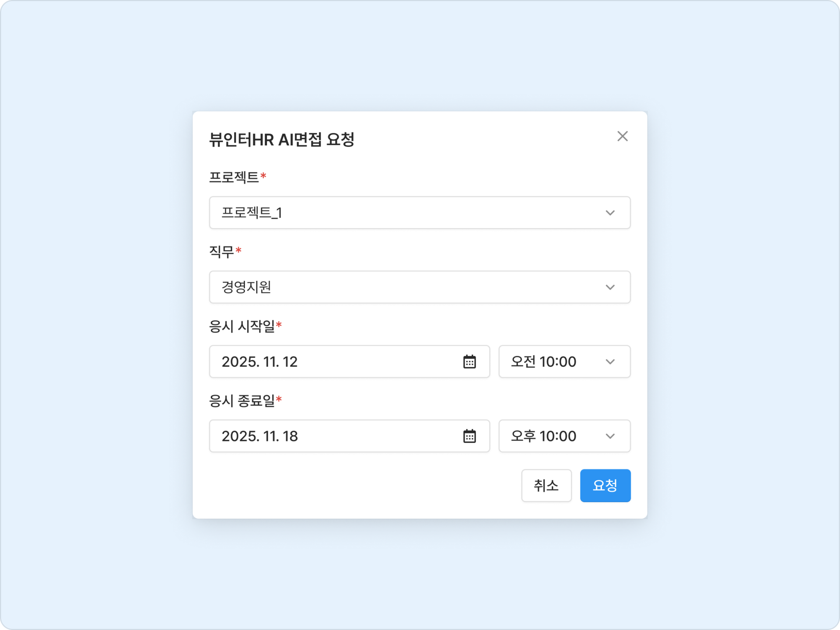The width and height of the screenshot is (840, 630).
Task: Open the calendar picker for 응시 종료일
Action: point(469,436)
